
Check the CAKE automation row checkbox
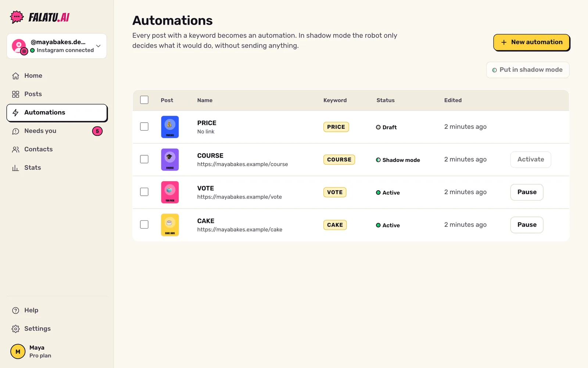click(x=144, y=224)
